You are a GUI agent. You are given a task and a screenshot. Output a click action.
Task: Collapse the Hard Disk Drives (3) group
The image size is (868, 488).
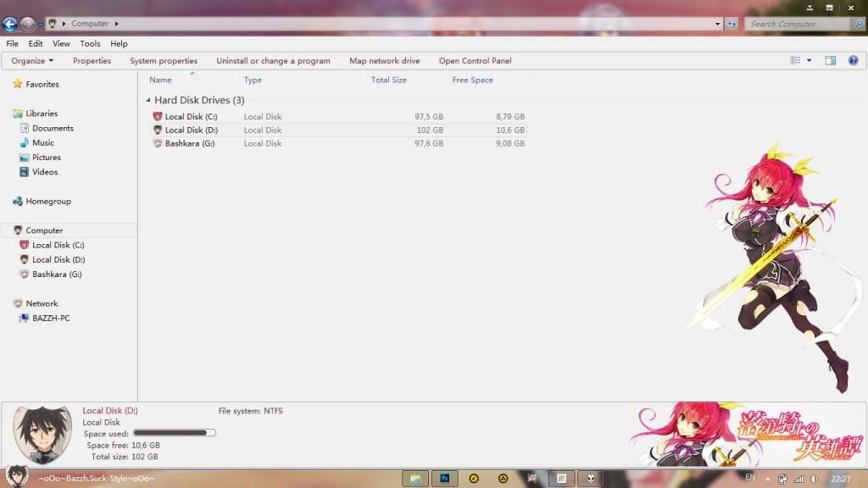click(149, 100)
